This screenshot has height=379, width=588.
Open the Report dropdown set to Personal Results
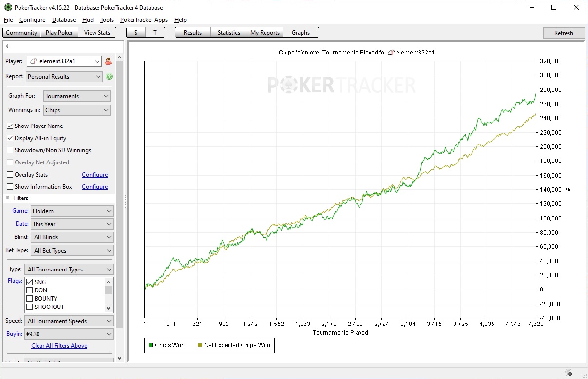[64, 77]
